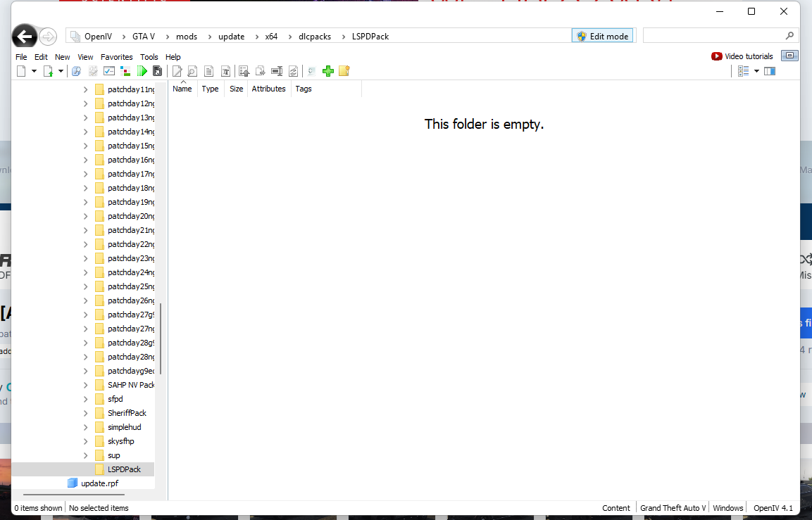Sort by the Attributes column header
This screenshot has width=812, height=520.
[x=269, y=89]
